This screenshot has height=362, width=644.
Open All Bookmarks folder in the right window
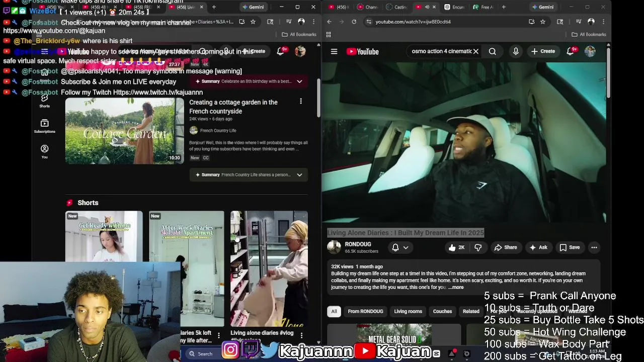(589, 34)
